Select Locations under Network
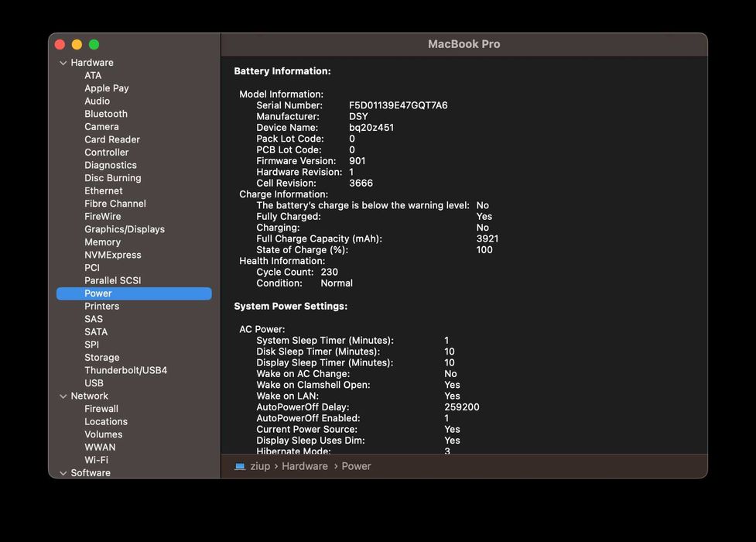The height and width of the screenshot is (542, 756). [x=106, y=421]
